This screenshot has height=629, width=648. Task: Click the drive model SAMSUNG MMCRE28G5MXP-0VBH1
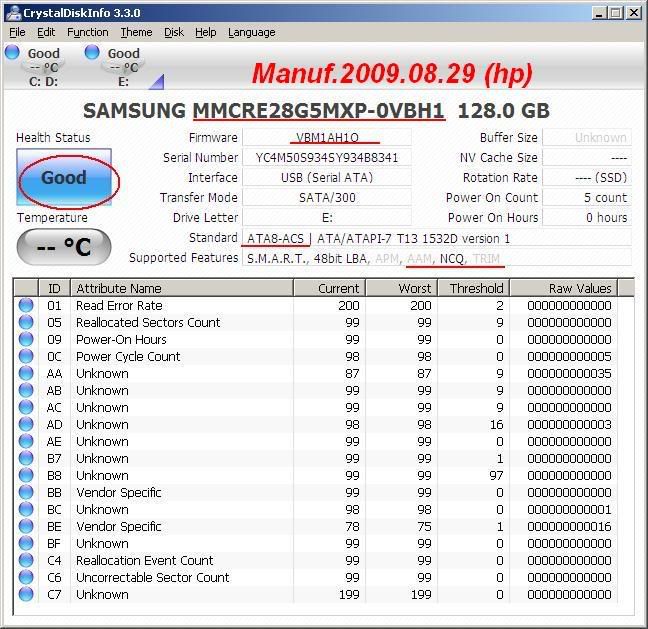[264, 111]
